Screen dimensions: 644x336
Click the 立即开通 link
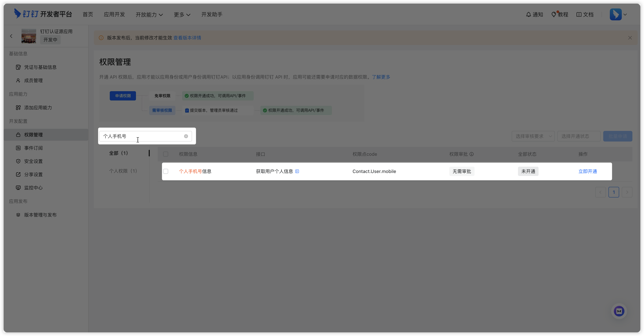point(587,171)
